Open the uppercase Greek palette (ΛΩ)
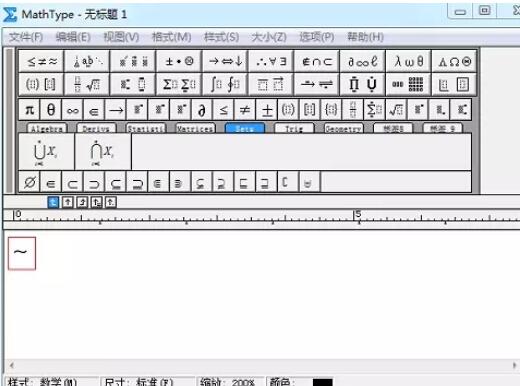The image size is (520, 386). coord(454,61)
